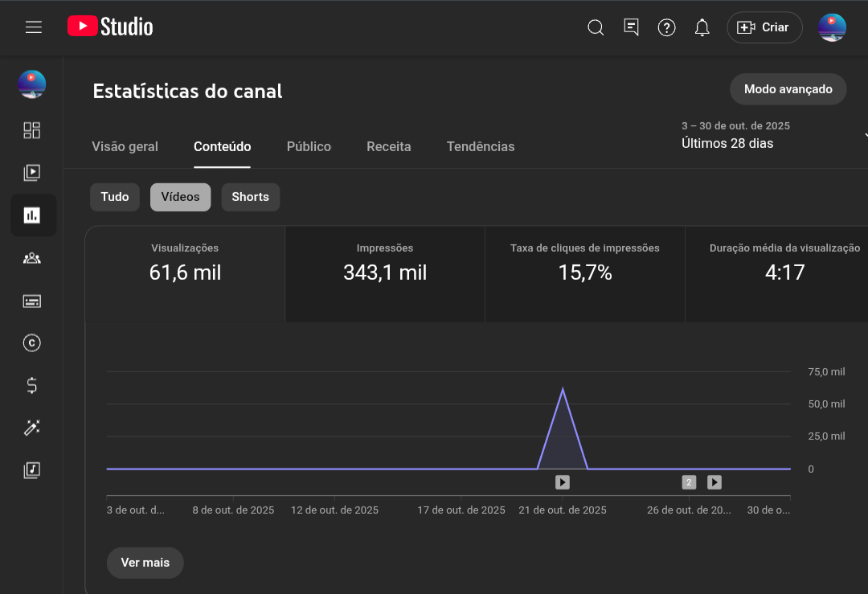Click the Modo avançado button
The image size is (868, 594).
pyautogui.click(x=788, y=89)
